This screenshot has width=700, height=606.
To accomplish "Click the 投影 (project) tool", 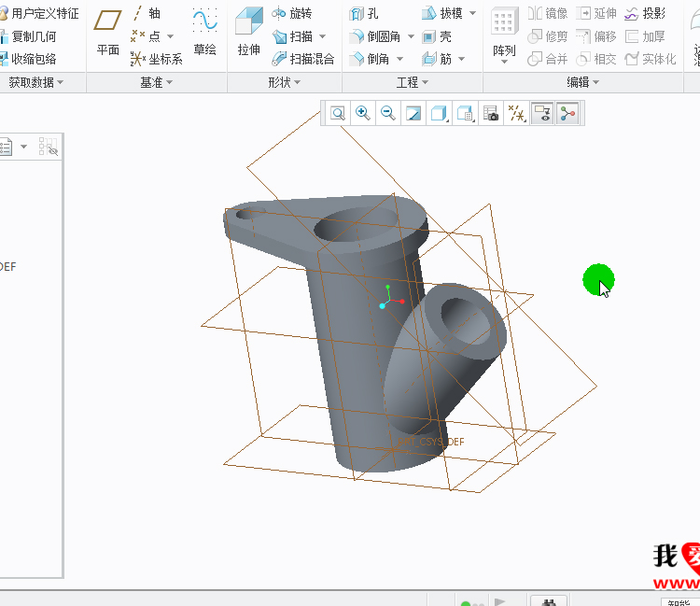I will [x=645, y=13].
